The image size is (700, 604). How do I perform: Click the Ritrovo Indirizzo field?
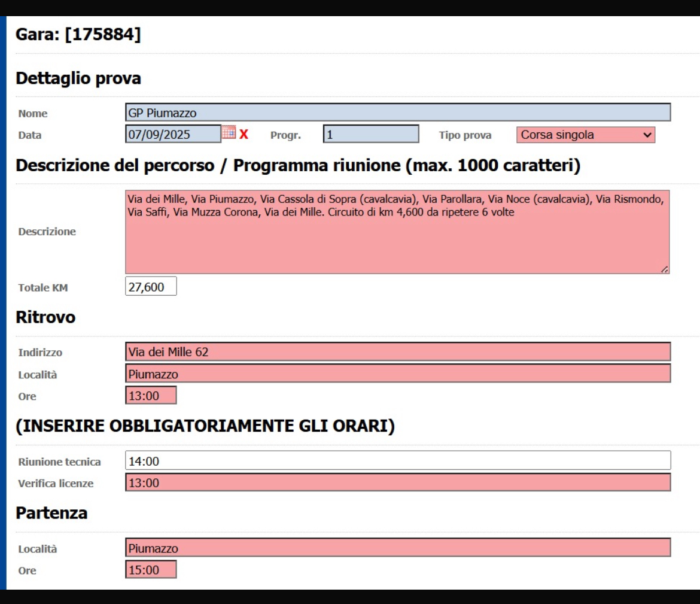coord(398,352)
